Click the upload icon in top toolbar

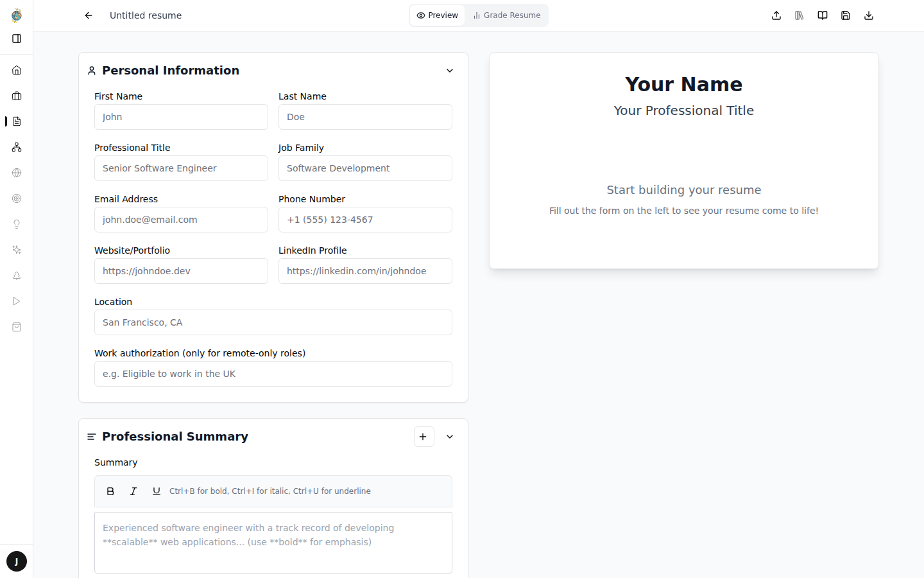tap(776, 15)
